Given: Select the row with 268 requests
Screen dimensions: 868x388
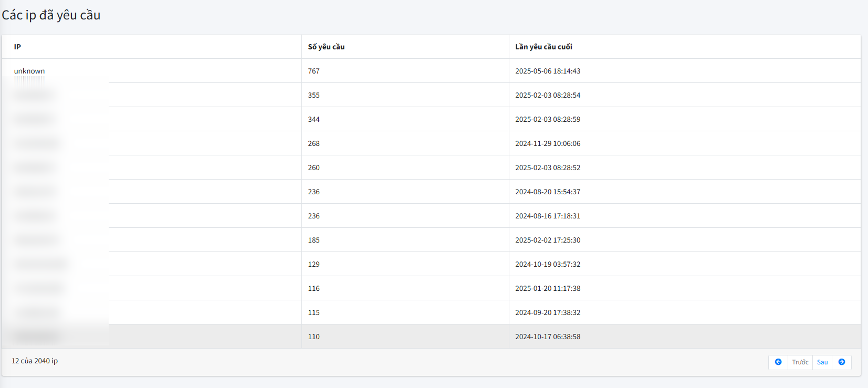Looking at the screenshot, I should (x=314, y=143).
